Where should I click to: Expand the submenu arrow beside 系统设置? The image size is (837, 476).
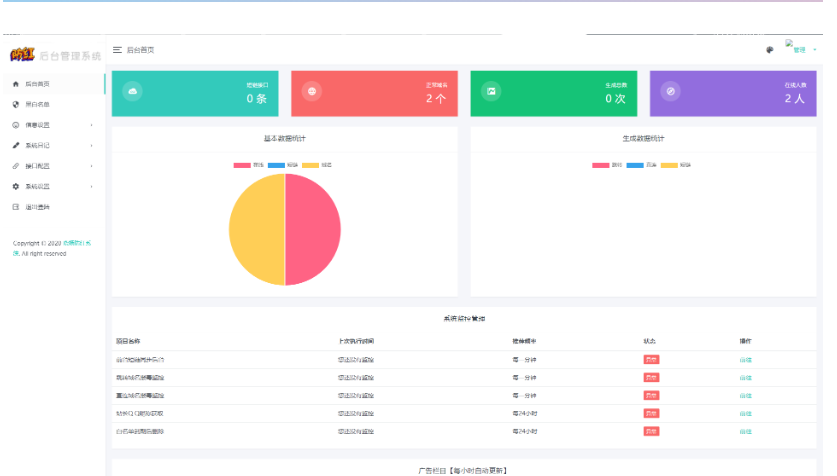coord(92,186)
